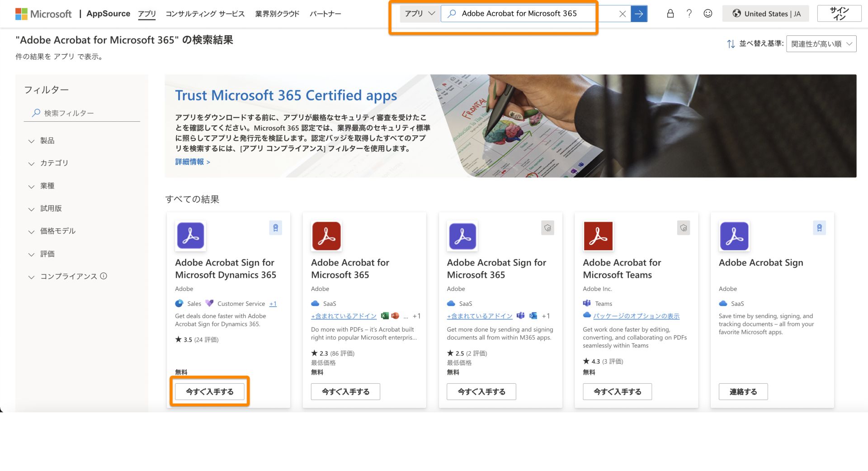Click the +1 link on Dynamics 365 card
Screen dimensions: 868x471
coord(273,304)
